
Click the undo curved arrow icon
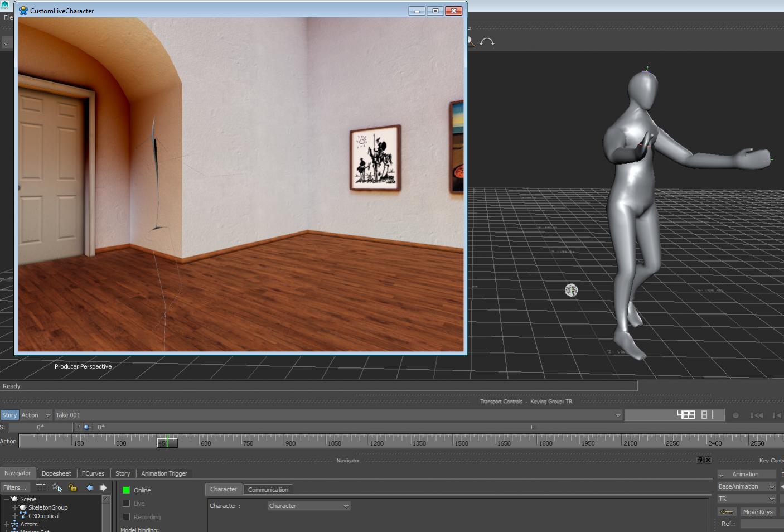(x=487, y=42)
